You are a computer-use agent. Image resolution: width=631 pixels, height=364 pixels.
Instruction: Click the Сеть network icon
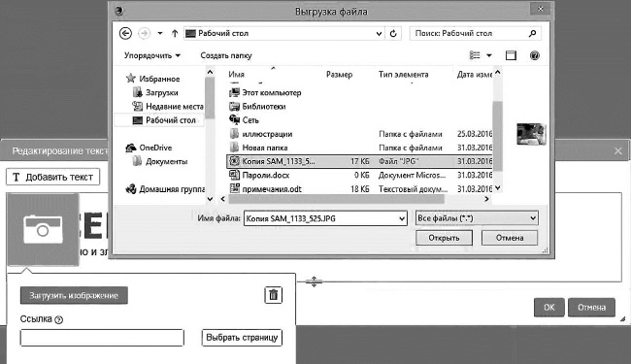click(x=234, y=119)
